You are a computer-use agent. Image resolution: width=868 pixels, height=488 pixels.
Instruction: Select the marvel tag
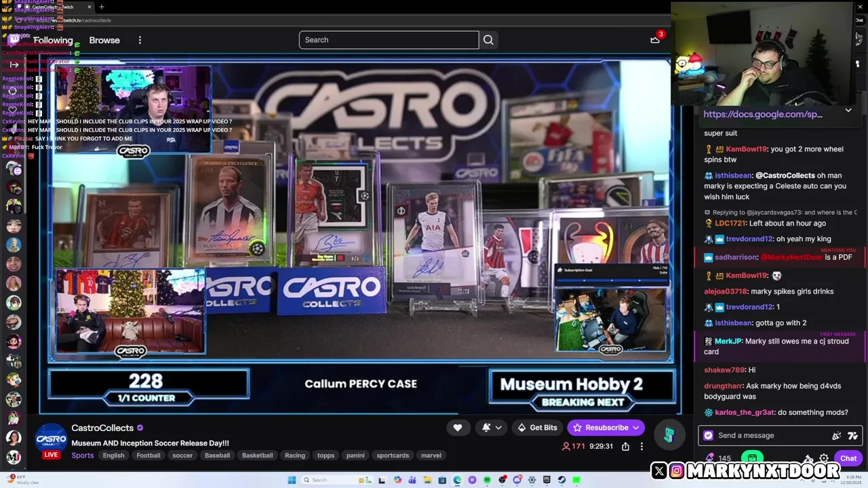[x=431, y=455]
